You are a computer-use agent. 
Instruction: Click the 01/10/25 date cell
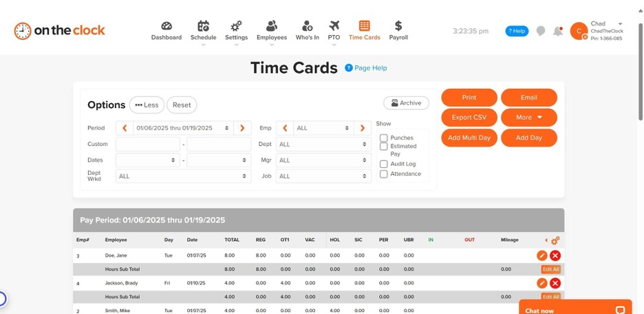pyautogui.click(x=196, y=283)
